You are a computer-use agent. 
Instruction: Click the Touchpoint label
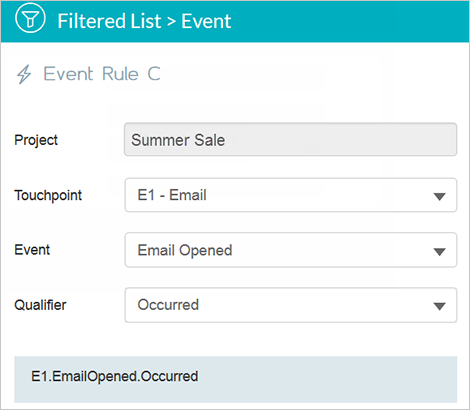[x=48, y=196]
